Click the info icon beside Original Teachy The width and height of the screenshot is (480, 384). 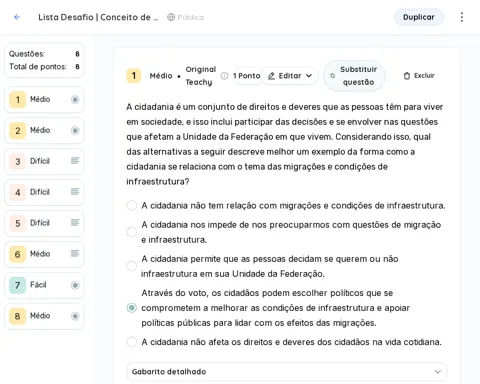tap(225, 76)
